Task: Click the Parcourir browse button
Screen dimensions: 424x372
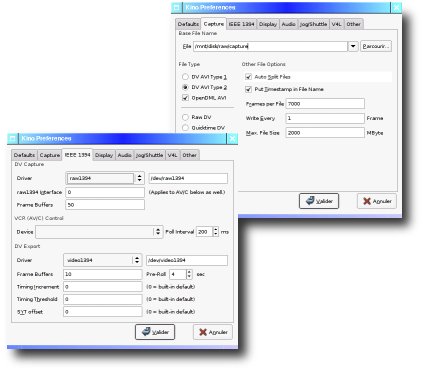Action: click(376, 46)
